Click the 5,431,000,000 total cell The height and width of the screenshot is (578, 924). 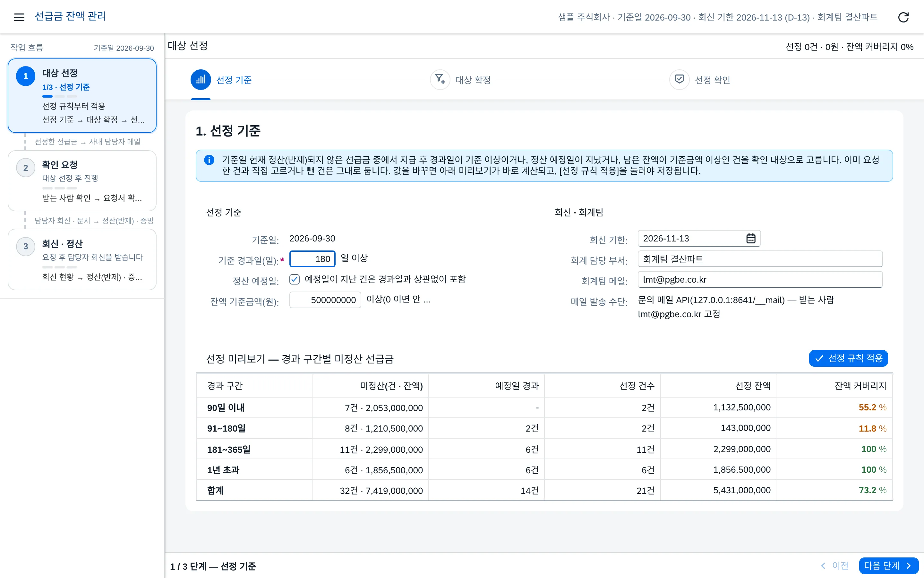pyautogui.click(x=718, y=490)
